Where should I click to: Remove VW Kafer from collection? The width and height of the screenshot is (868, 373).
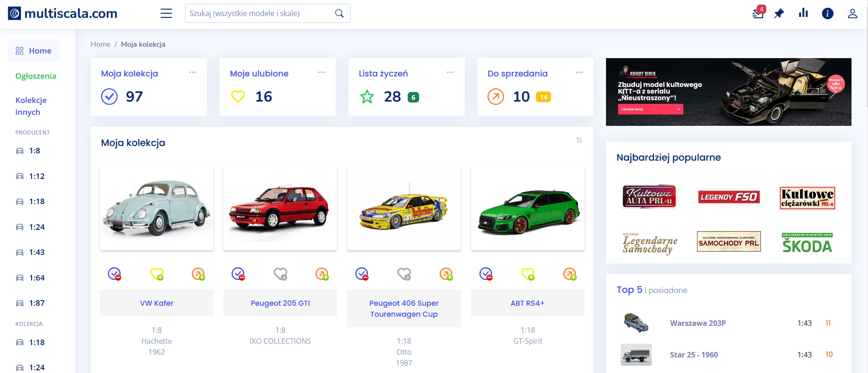pyautogui.click(x=115, y=274)
